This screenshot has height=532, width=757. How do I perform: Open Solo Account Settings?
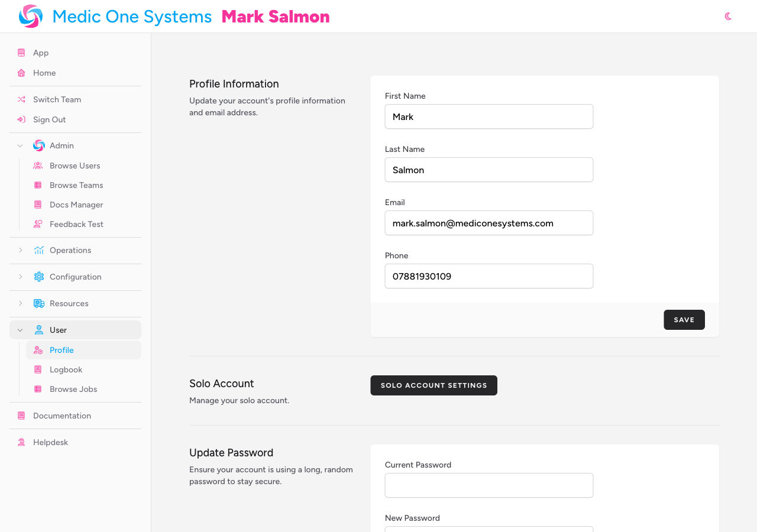tap(434, 385)
